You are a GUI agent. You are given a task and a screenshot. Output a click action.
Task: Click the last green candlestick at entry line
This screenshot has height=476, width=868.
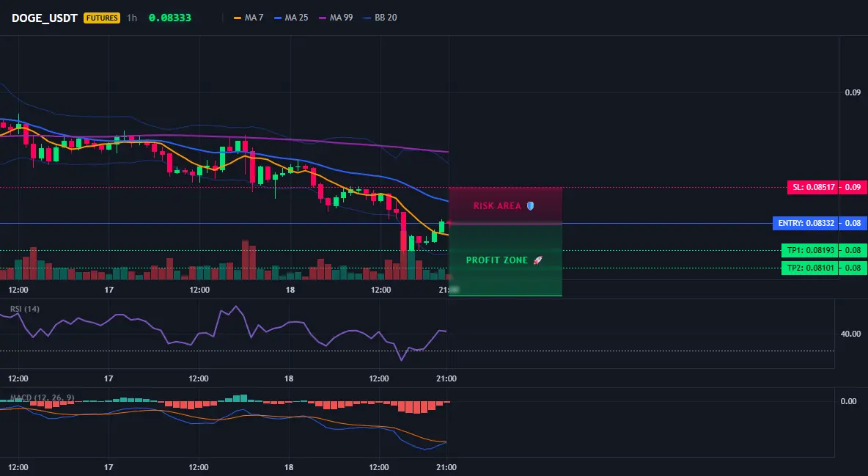(x=442, y=227)
